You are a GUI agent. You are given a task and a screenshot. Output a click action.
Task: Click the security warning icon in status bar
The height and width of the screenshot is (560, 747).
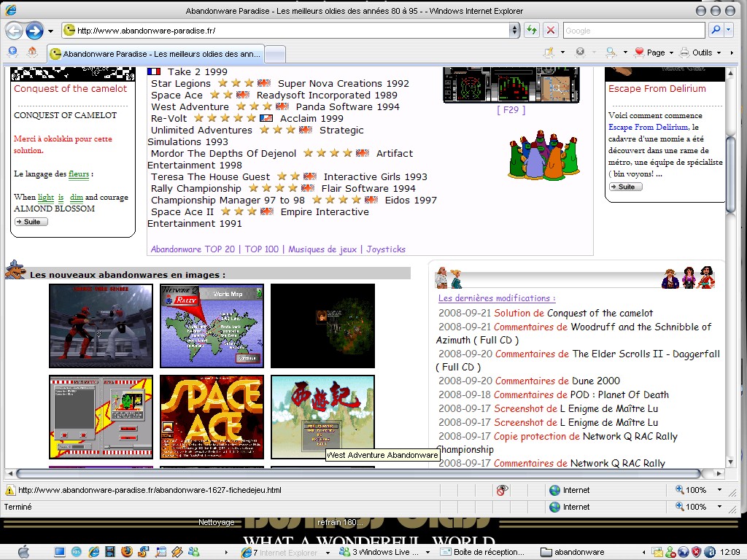pos(9,490)
